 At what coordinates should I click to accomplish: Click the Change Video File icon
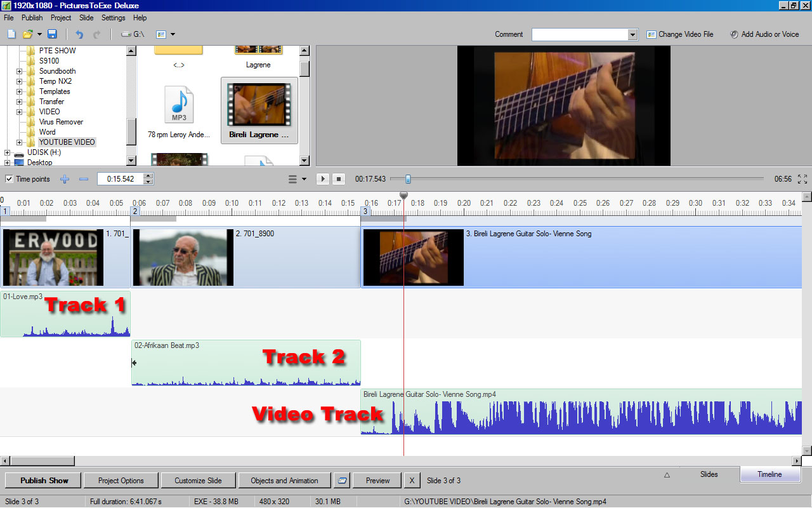(651, 34)
